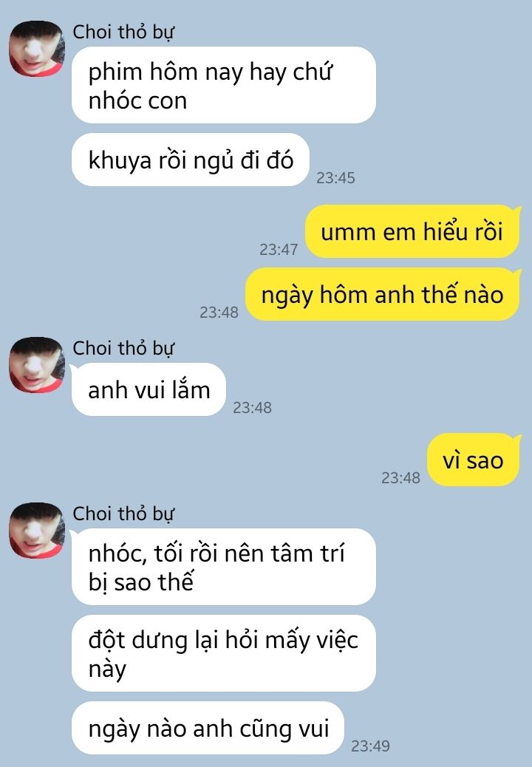Tap the 'phim hôm nay hay chứ' message
Viewport: 532px width, 767px height.
click(x=224, y=85)
